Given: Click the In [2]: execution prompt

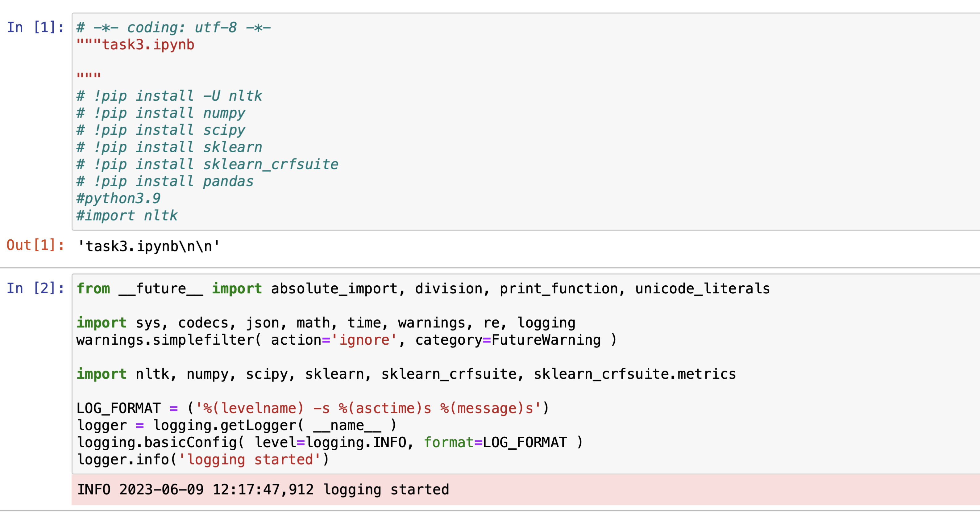Looking at the screenshot, I should click(34, 288).
